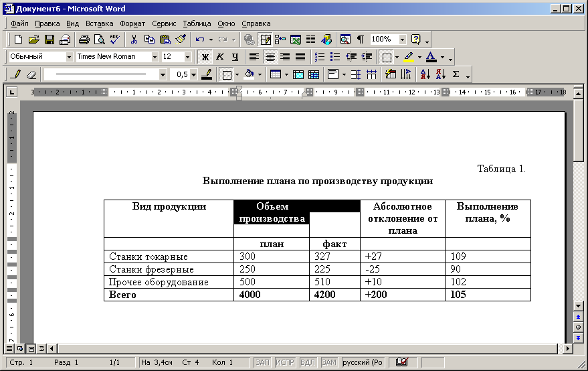Viewport: 588px width, 371px height.
Task: Open the font size 12 dropdown
Action: click(x=187, y=57)
